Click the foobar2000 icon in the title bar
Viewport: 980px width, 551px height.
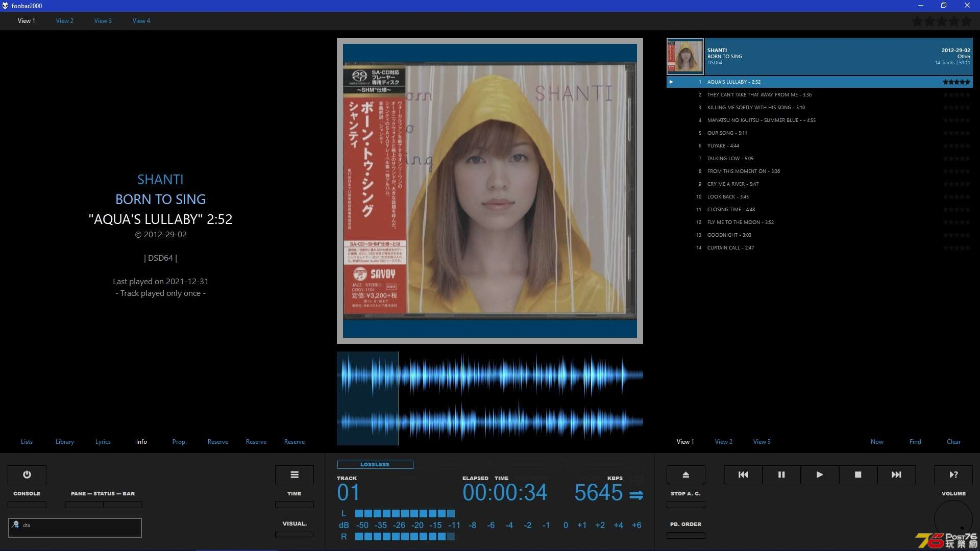click(5, 6)
